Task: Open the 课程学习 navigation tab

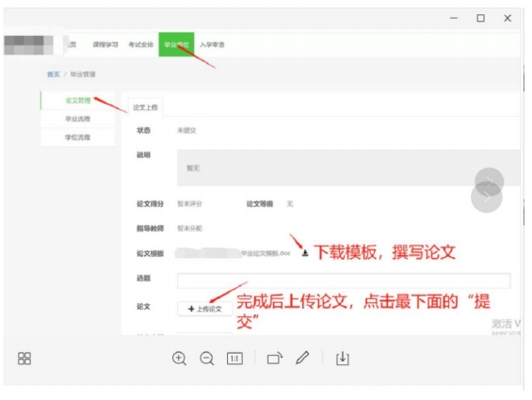Action: 105,44
